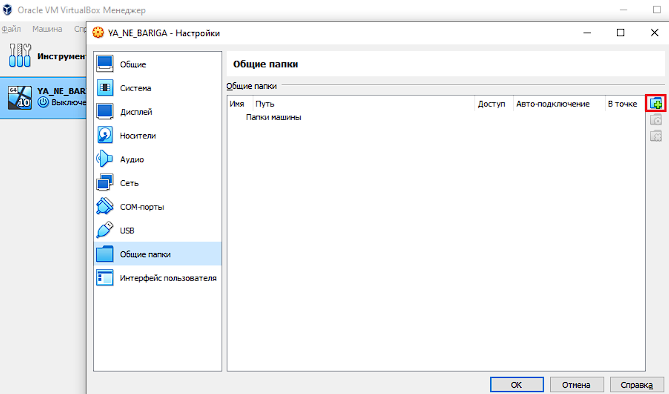The image size is (669, 394).
Task: Confirm settings with OK button
Action: (x=517, y=385)
